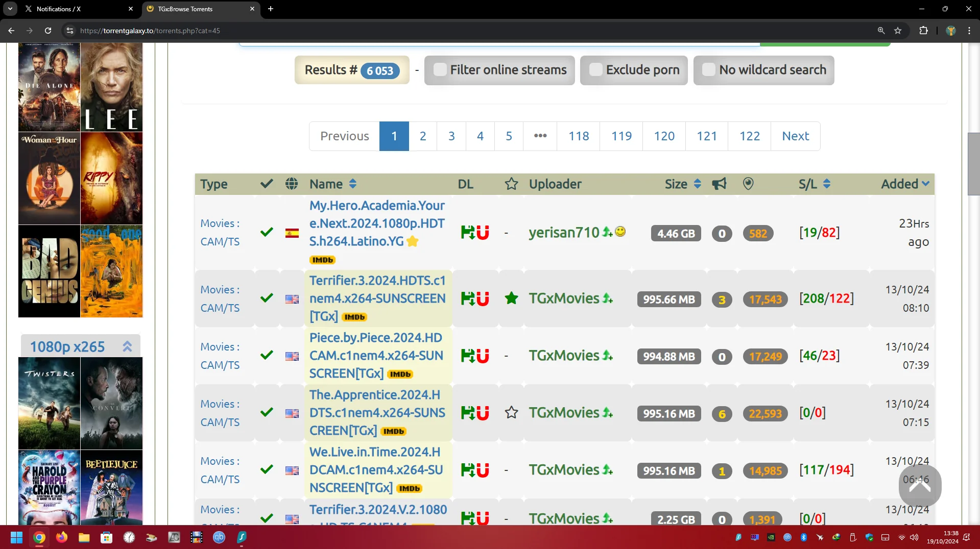The width and height of the screenshot is (980, 549).
Task: Click magnet link icon for My.Hero.Academia row
Action: 483,233
